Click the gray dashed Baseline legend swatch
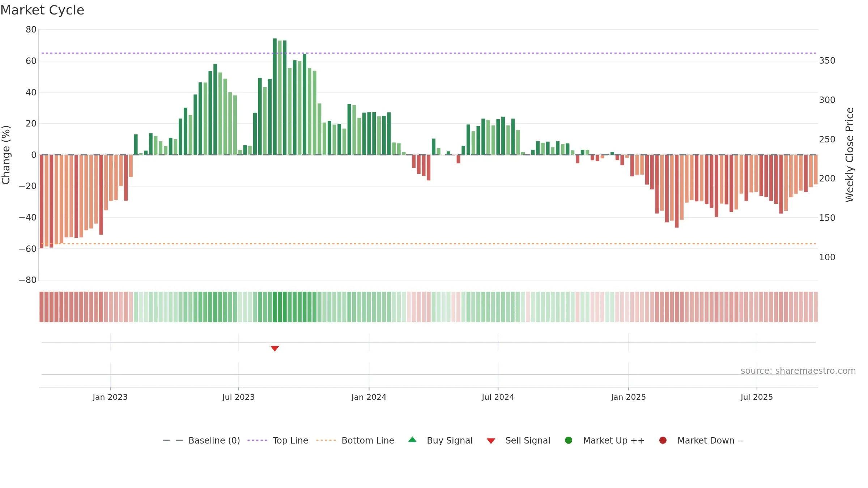 coord(173,440)
